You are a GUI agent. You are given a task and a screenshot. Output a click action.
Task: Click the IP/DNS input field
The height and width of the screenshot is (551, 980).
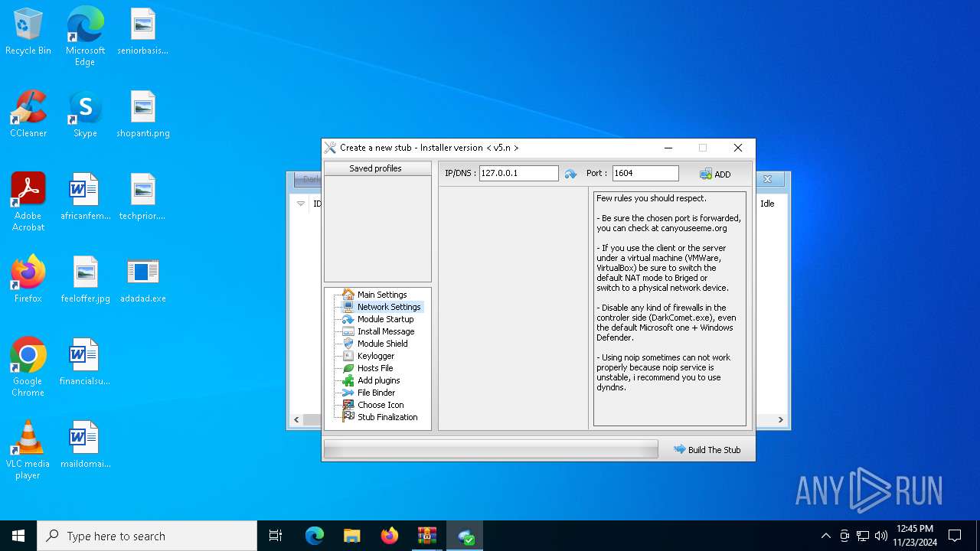click(518, 174)
